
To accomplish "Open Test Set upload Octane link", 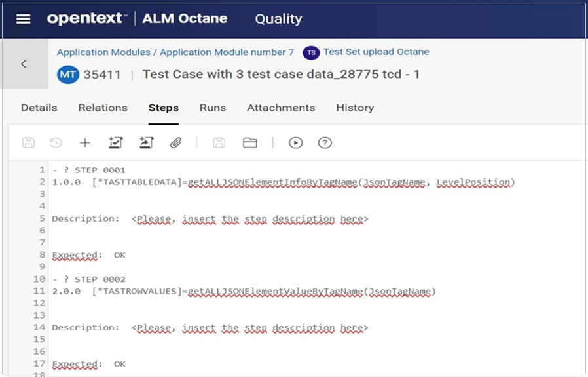I will tap(376, 52).
